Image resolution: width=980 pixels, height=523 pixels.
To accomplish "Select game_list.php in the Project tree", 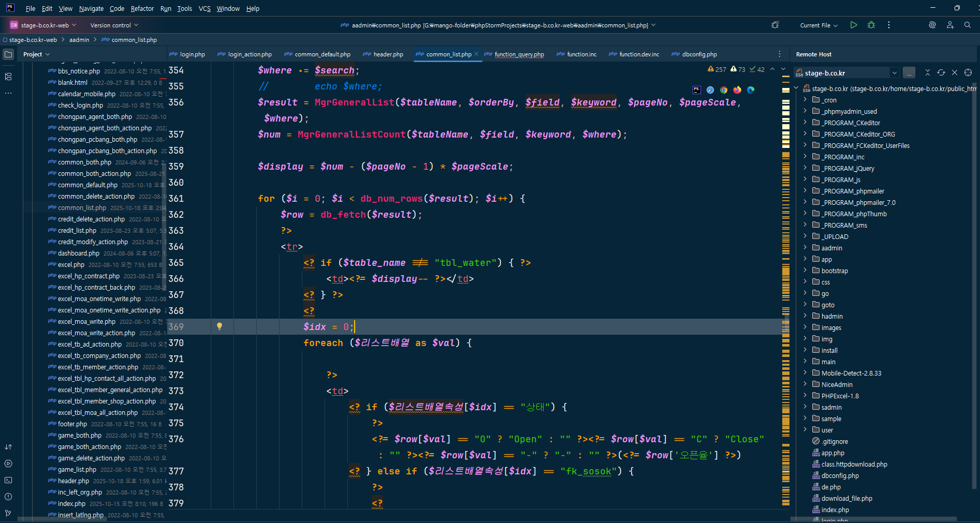I will [77, 469].
